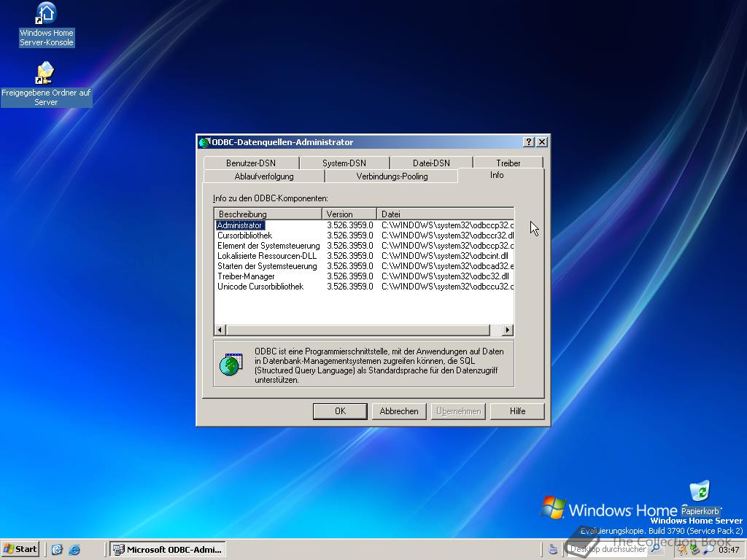
Task: Click the file path ending in odbccu32
Action: [x=447, y=287]
